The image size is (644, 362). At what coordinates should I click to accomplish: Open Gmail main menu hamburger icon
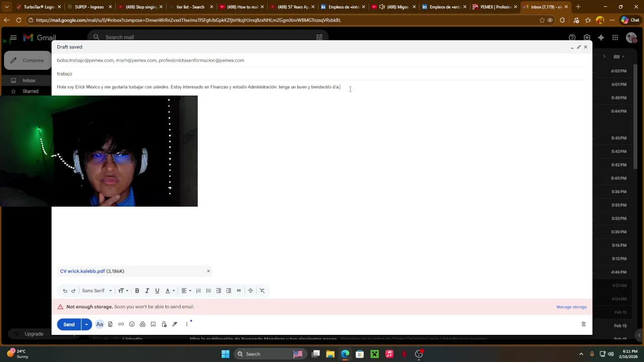tap(14, 38)
